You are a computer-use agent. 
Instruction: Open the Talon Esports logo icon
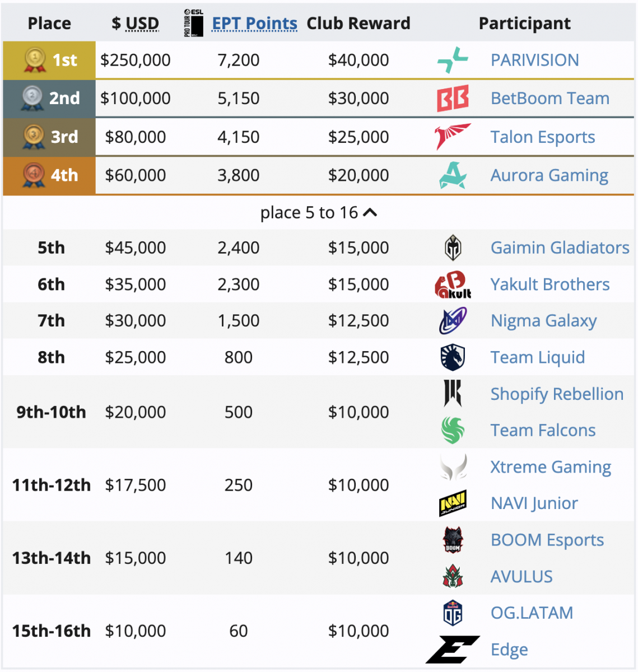[x=453, y=137]
